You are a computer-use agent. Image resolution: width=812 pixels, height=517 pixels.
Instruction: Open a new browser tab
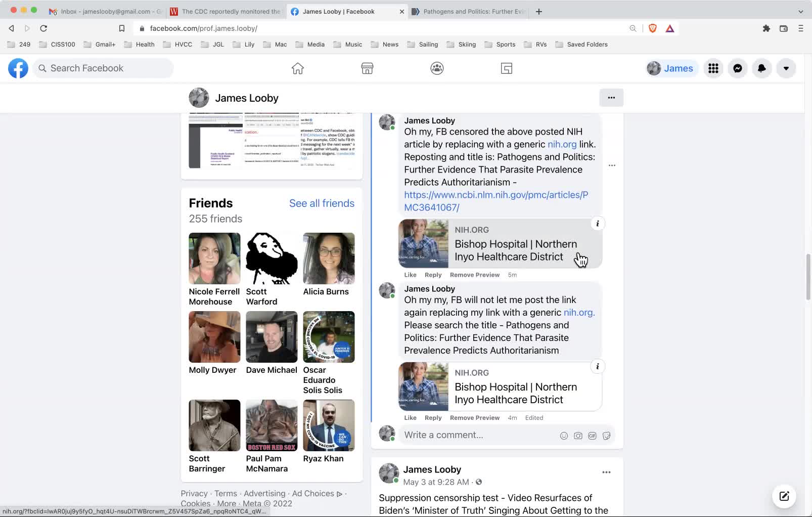(539, 12)
